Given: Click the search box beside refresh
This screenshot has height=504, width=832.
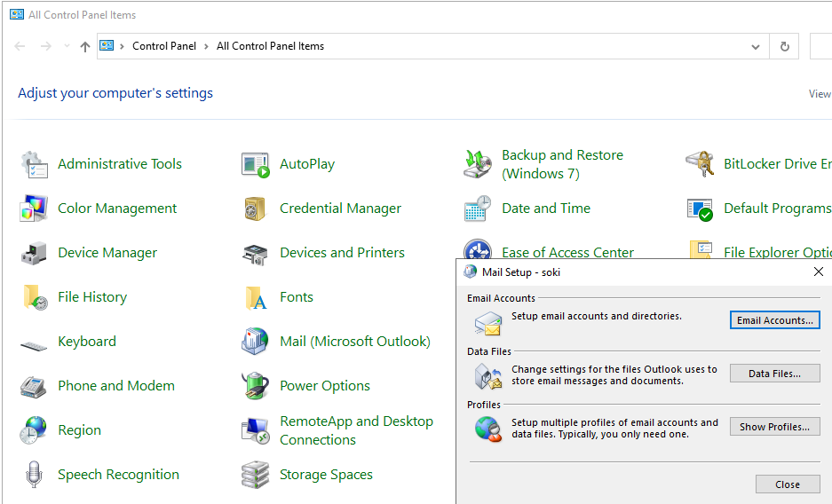Looking at the screenshot, I should coord(820,47).
